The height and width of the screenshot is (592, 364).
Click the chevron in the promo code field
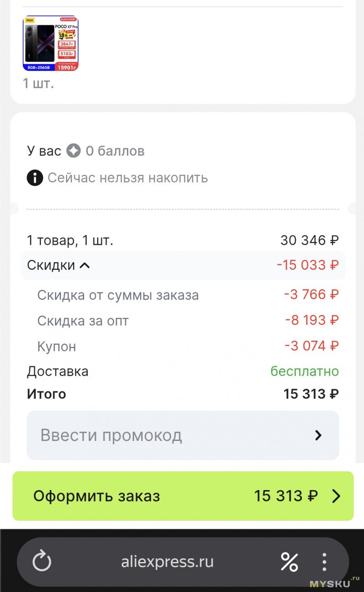point(318,435)
